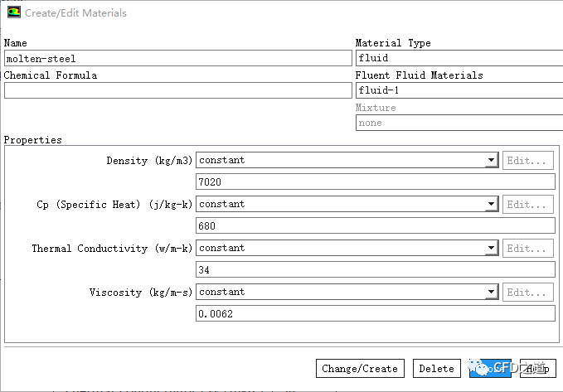
Task: Click the Name field containing molten-steel
Action: [x=177, y=59]
